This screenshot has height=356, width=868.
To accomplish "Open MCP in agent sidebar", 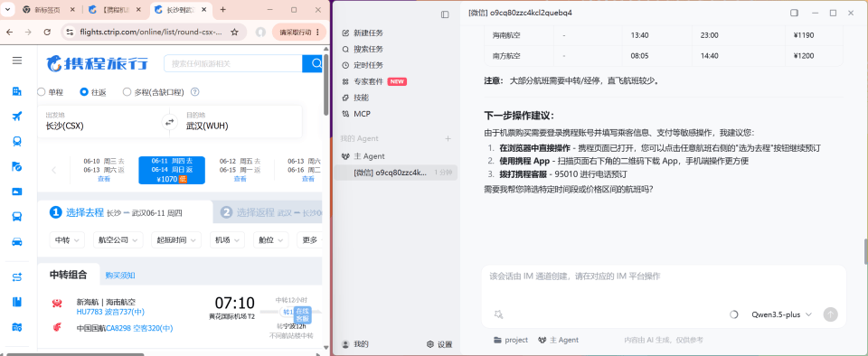I will pyautogui.click(x=362, y=114).
